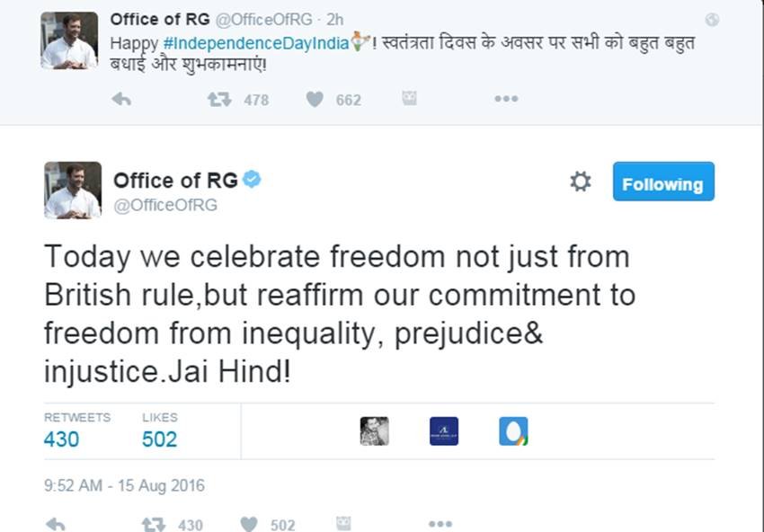Open more options on the top tweet
Screen dimensions: 764x532
[x=505, y=100]
